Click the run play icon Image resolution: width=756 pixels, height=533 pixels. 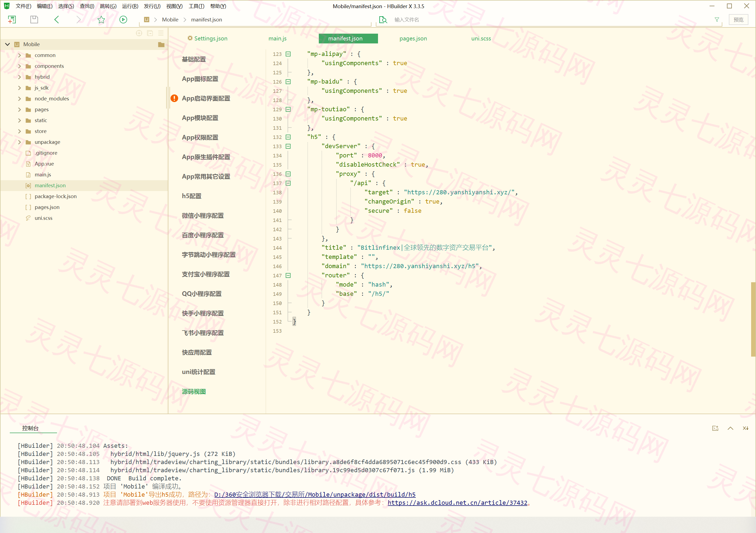pyautogui.click(x=123, y=20)
